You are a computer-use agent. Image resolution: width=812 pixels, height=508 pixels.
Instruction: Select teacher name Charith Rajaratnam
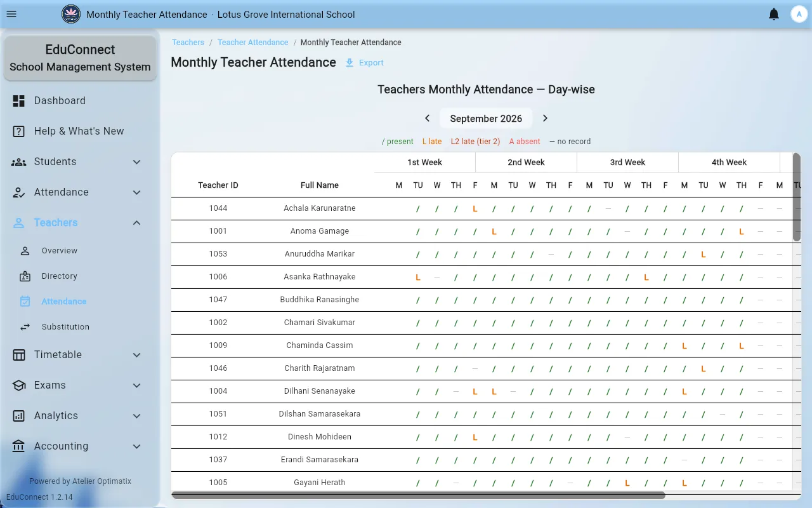[x=320, y=368]
